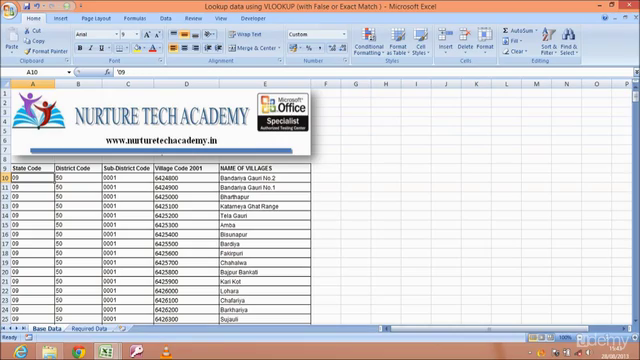
Task: Apply Bottom Align to cell
Action: click(196, 35)
